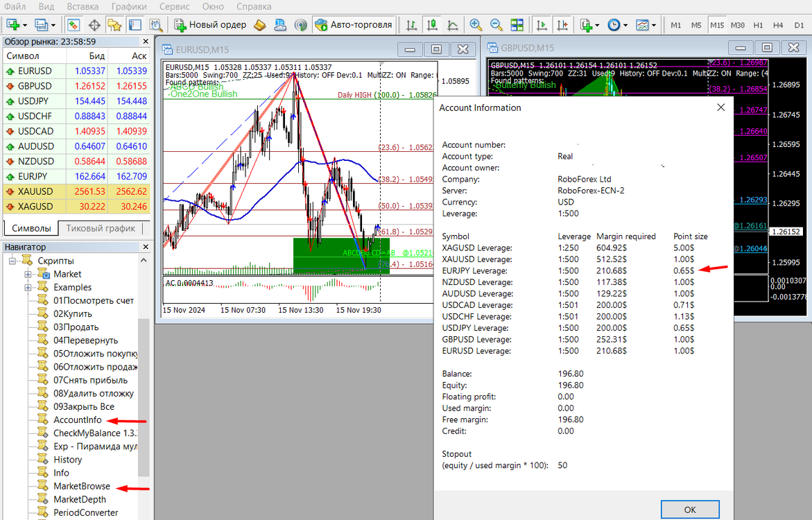Toggle the Navigator folder-star icon

click(x=114, y=24)
